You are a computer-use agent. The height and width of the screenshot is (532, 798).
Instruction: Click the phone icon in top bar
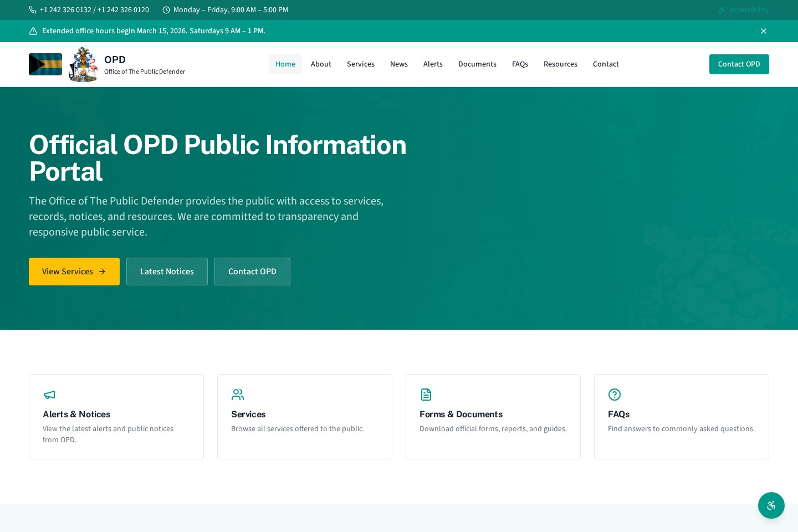(x=33, y=10)
